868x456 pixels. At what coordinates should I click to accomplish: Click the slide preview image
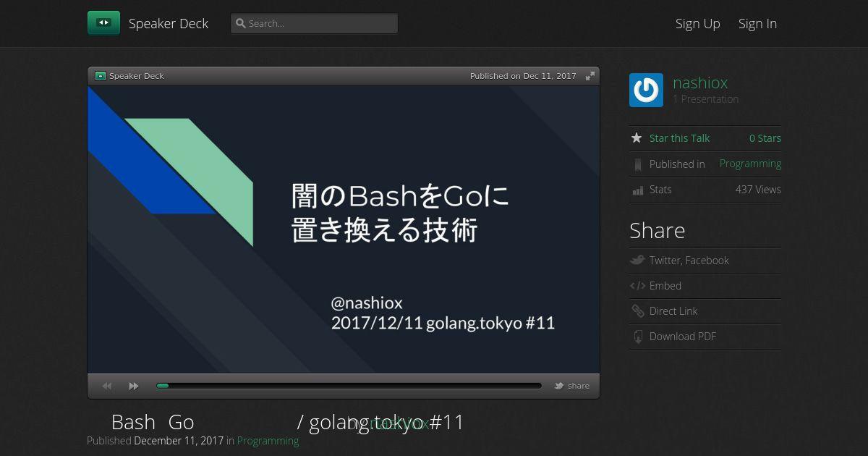[x=344, y=229]
